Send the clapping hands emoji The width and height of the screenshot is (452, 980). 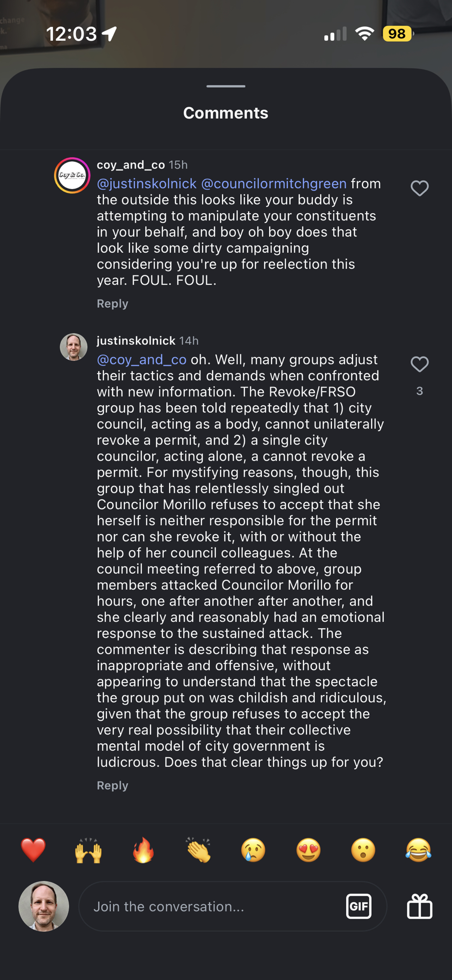tap(198, 850)
